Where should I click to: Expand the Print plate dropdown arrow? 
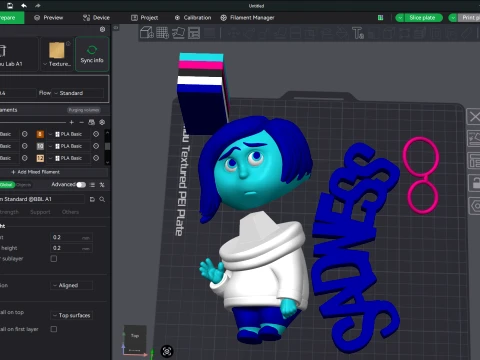tap(453, 18)
